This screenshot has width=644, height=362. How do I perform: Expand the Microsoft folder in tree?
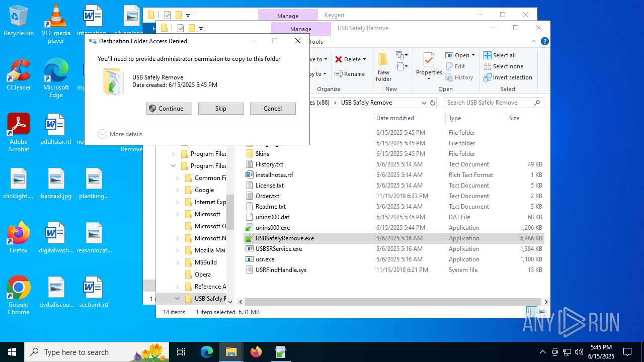click(x=178, y=214)
